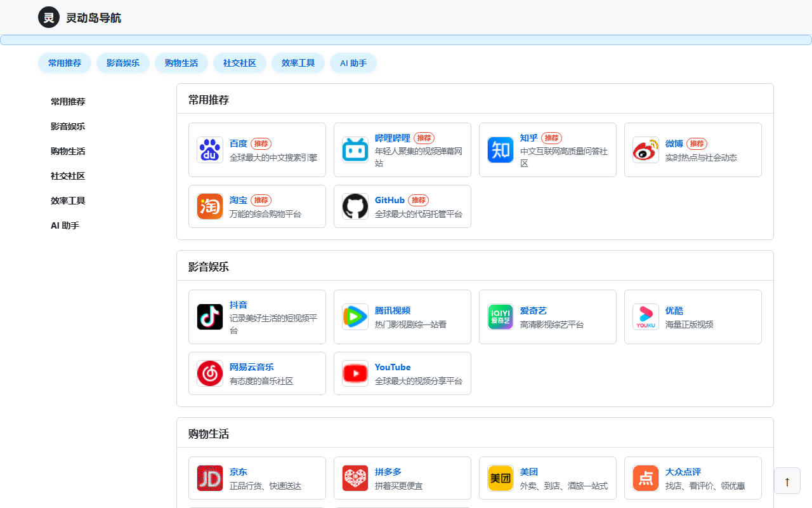Open 效率工具 in the left sidebar
Image resolution: width=812 pixels, height=508 pixels.
(x=68, y=201)
